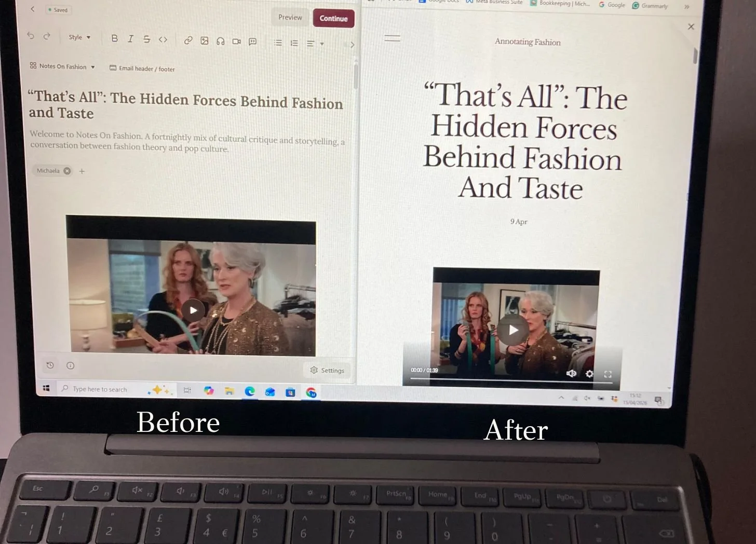Undo the last edit

pyautogui.click(x=31, y=35)
